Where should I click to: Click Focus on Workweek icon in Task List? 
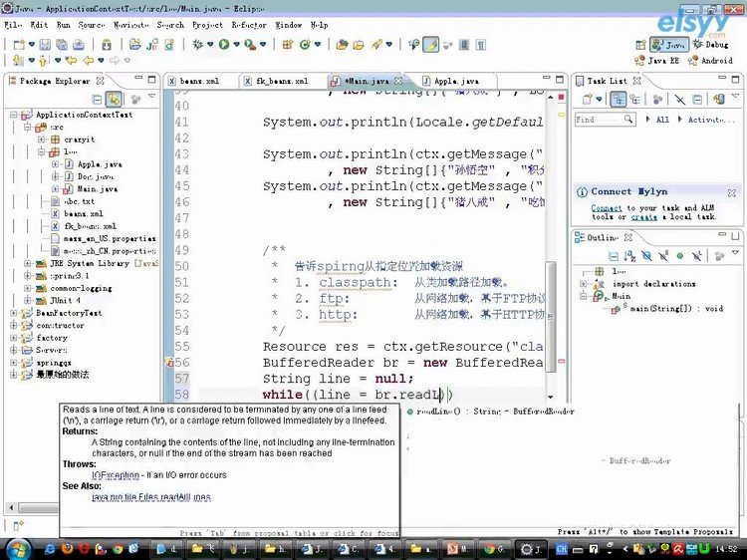tap(657, 99)
